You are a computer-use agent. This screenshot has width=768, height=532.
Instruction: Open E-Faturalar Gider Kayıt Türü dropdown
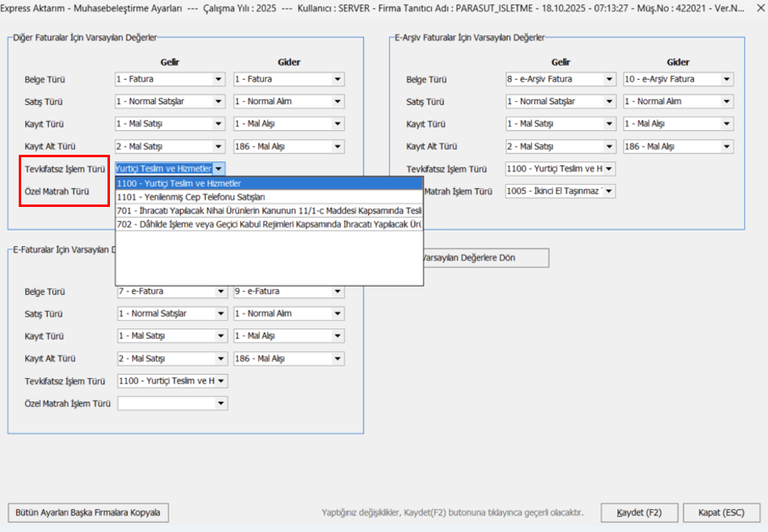[x=289, y=336]
